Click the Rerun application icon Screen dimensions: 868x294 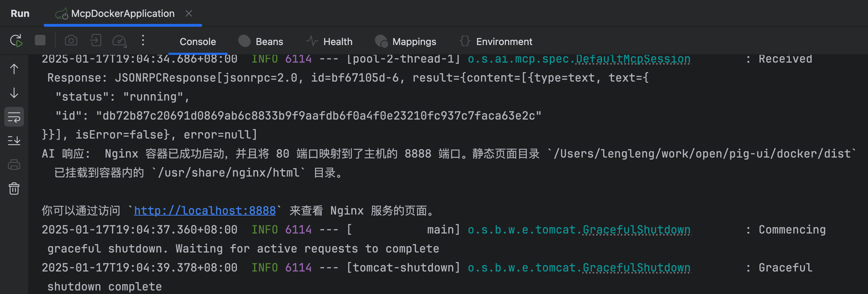(16, 41)
